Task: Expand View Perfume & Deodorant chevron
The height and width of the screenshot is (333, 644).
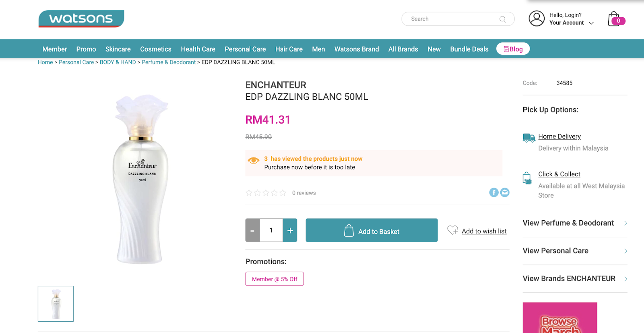Action: tap(625, 223)
